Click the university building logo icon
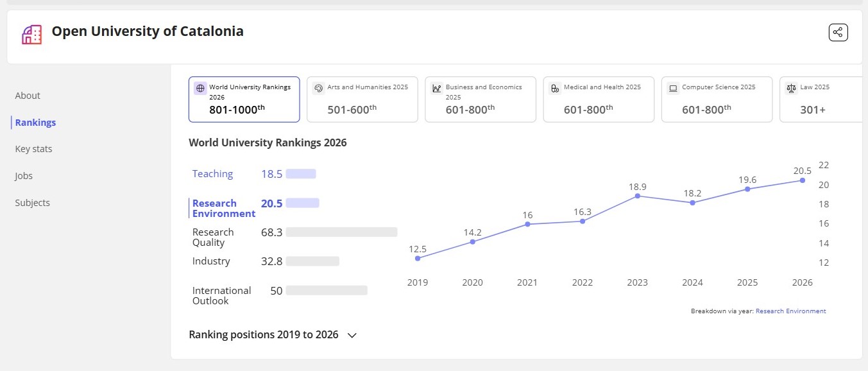This screenshot has width=868, height=371. click(x=31, y=35)
